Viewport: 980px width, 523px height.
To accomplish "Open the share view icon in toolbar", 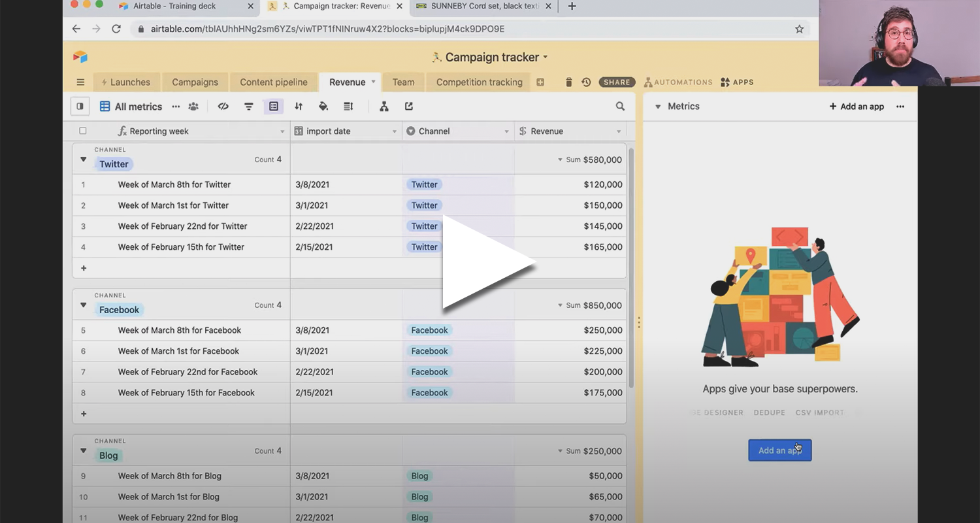I will coord(409,106).
